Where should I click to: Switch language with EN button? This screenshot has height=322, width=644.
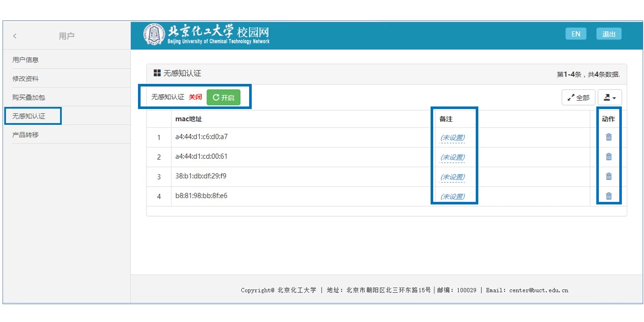tap(575, 34)
